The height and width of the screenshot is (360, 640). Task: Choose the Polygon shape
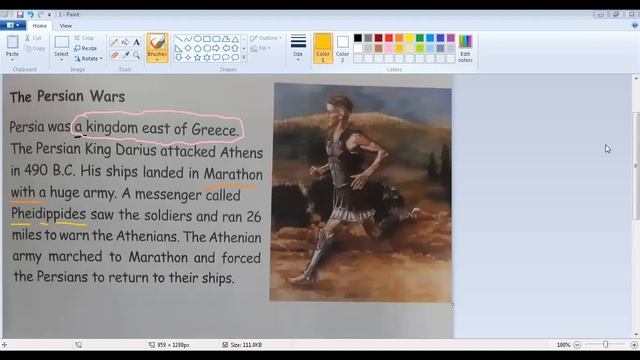pyautogui.click(x=226, y=39)
